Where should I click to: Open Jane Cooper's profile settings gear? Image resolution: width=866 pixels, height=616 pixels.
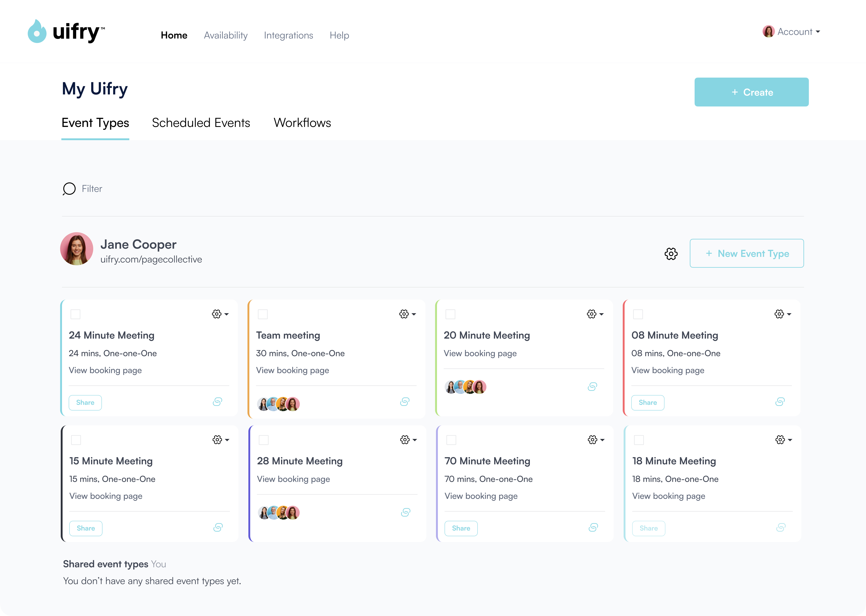(x=671, y=254)
